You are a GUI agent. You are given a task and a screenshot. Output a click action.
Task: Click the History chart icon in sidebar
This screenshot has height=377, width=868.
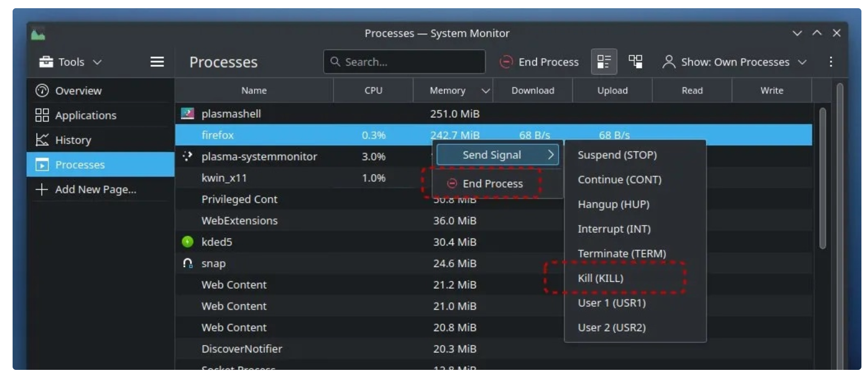pos(42,140)
